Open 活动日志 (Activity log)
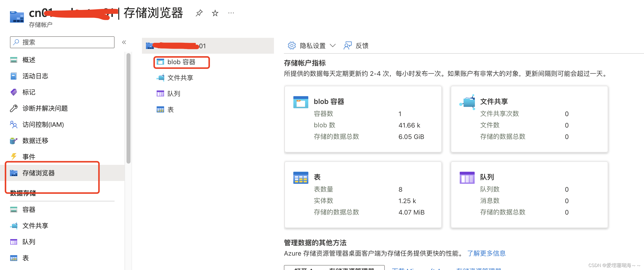The image size is (644, 270). coord(35,76)
